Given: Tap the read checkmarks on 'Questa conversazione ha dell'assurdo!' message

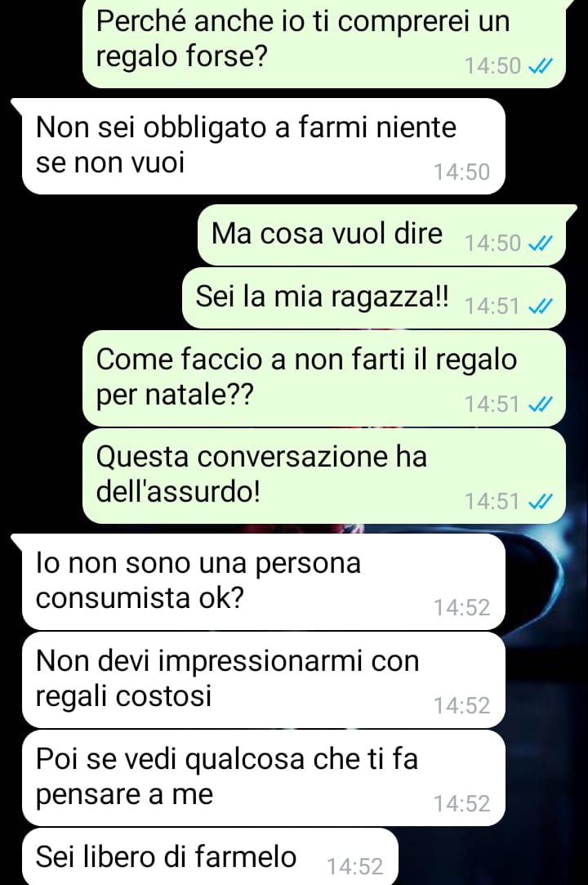Looking at the screenshot, I should [x=540, y=501].
